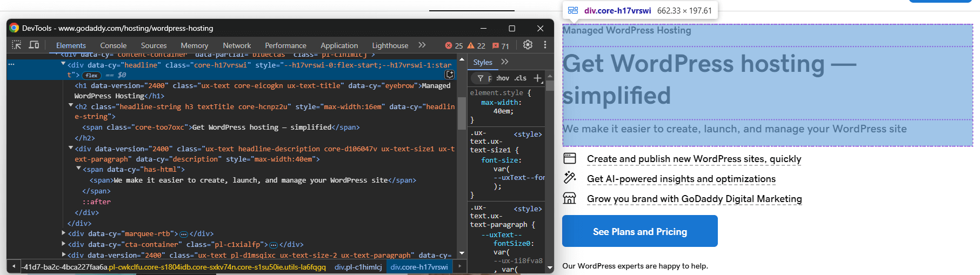Toggle the :hov element state panel
Viewport: 980px width, 275px height.
click(x=503, y=78)
